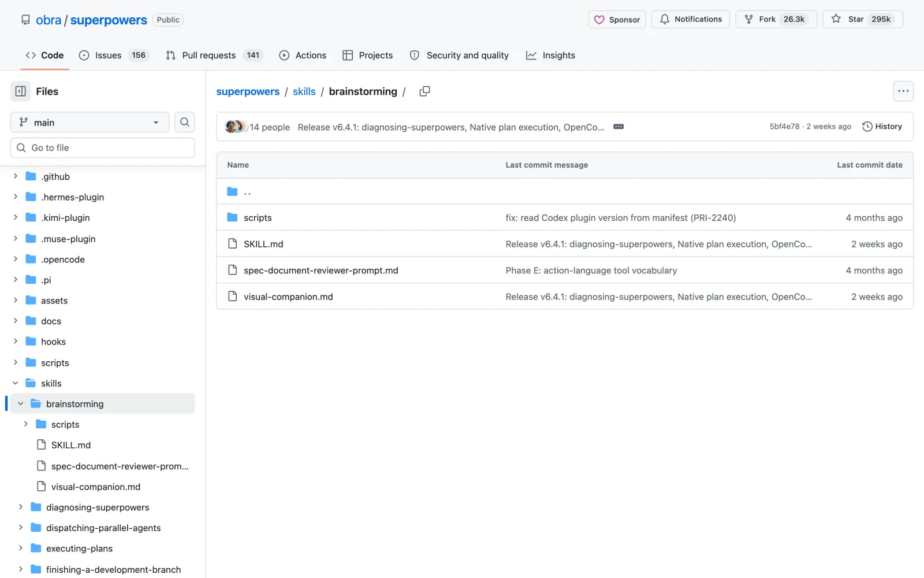Click commit hash 5bf4e78
924x578 pixels.
point(784,127)
